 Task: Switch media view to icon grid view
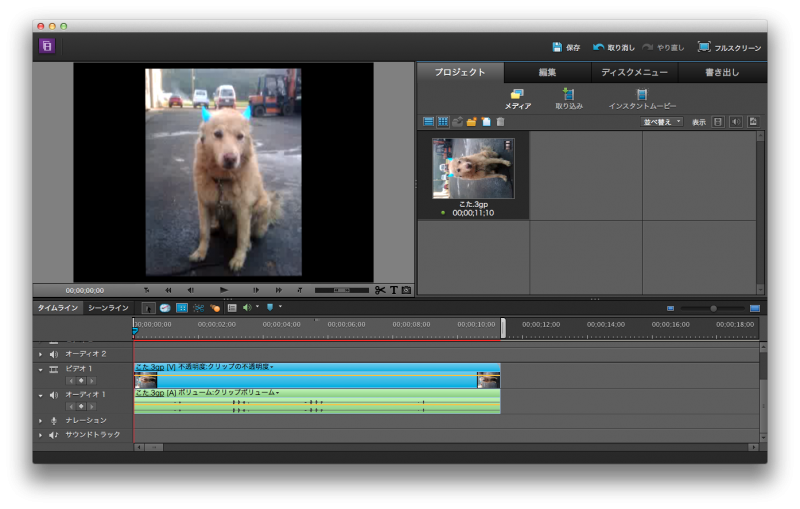443,122
